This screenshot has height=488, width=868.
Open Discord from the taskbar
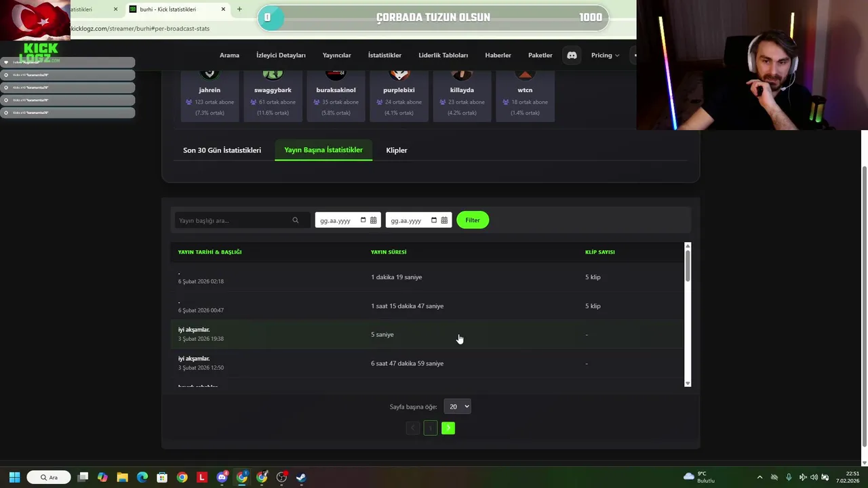point(222,477)
